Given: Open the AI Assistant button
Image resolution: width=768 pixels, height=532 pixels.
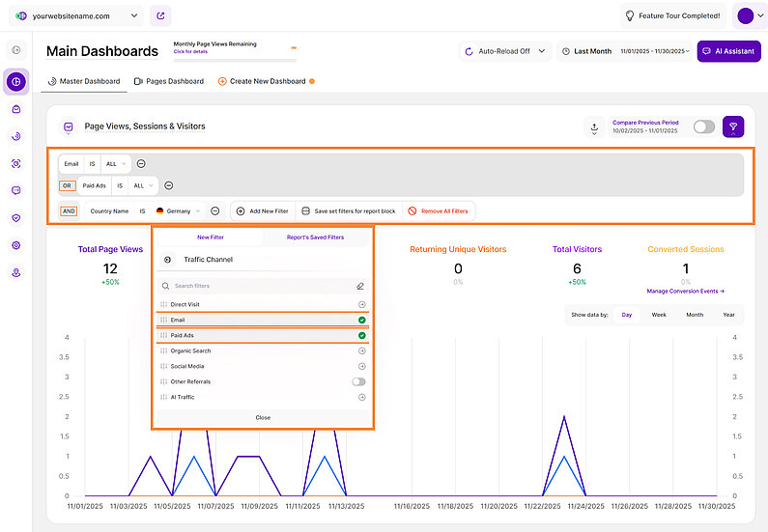Looking at the screenshot, I should coord(728,51).
